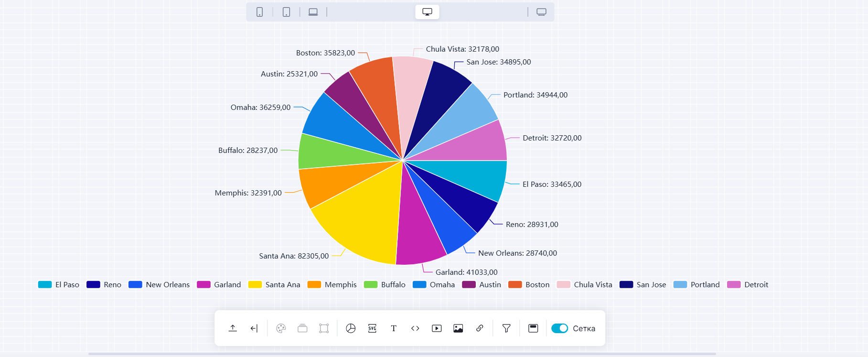Image resolution: width=868 pixels, height=357 pixels.
Task: Click the code brackets icon
Action: 415,328
